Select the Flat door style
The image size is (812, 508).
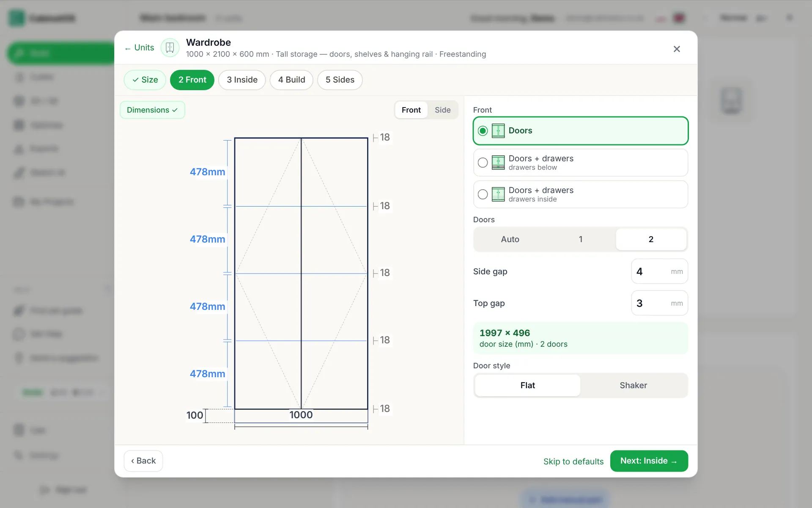click(x=527, y=385)
